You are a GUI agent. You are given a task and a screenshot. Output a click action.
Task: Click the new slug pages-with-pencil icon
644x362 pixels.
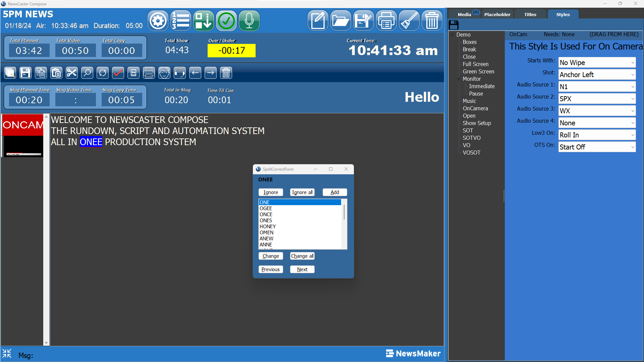click(10, 73)
